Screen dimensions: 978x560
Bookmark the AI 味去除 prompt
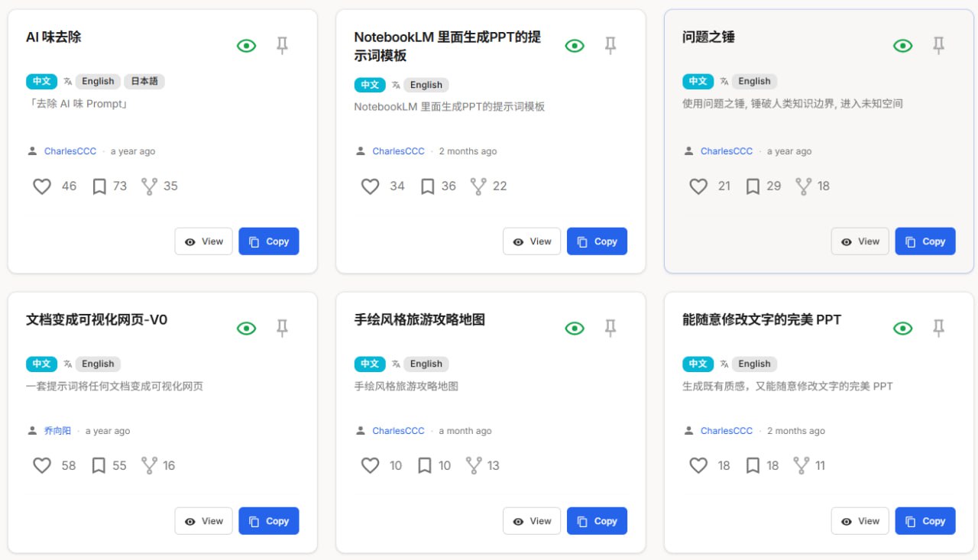99,186
